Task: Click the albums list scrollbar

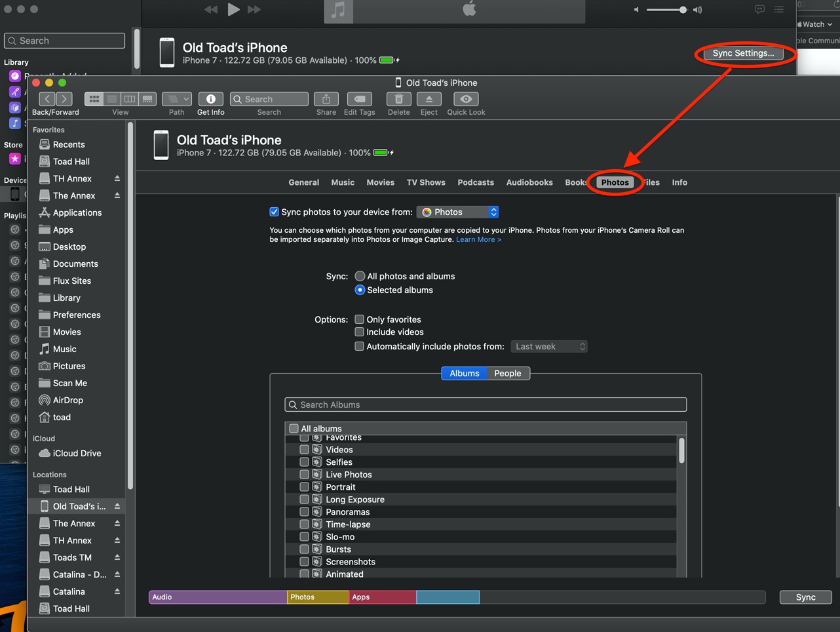Action: pyautogui.click(x=681, y=450)
